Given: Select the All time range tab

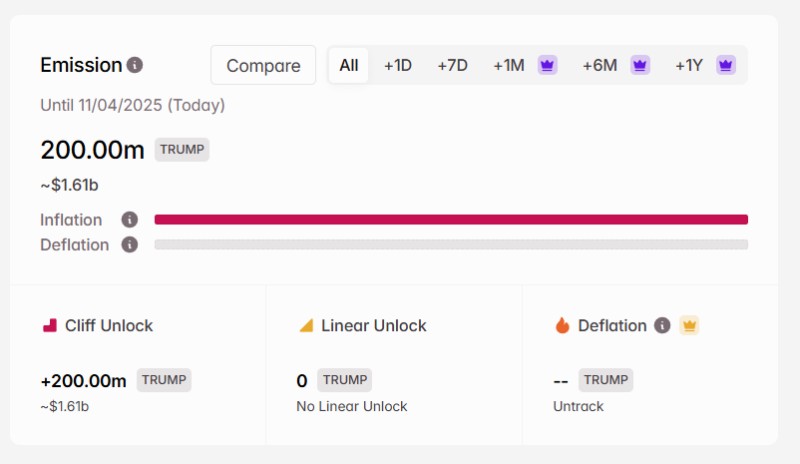Looking at the screenshot, I should click(348, 65).
